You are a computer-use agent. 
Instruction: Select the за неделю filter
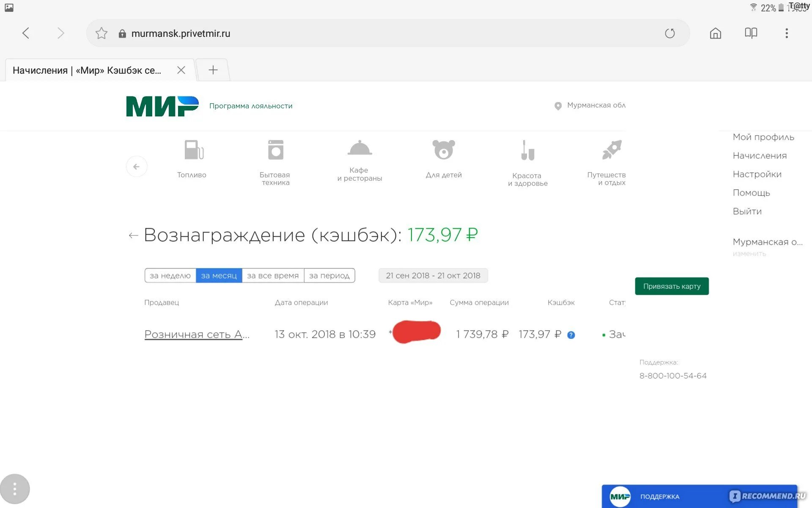click(170, 276)
